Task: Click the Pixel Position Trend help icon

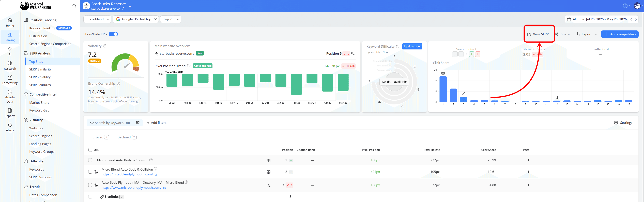Action: click(x=189, y=65)
